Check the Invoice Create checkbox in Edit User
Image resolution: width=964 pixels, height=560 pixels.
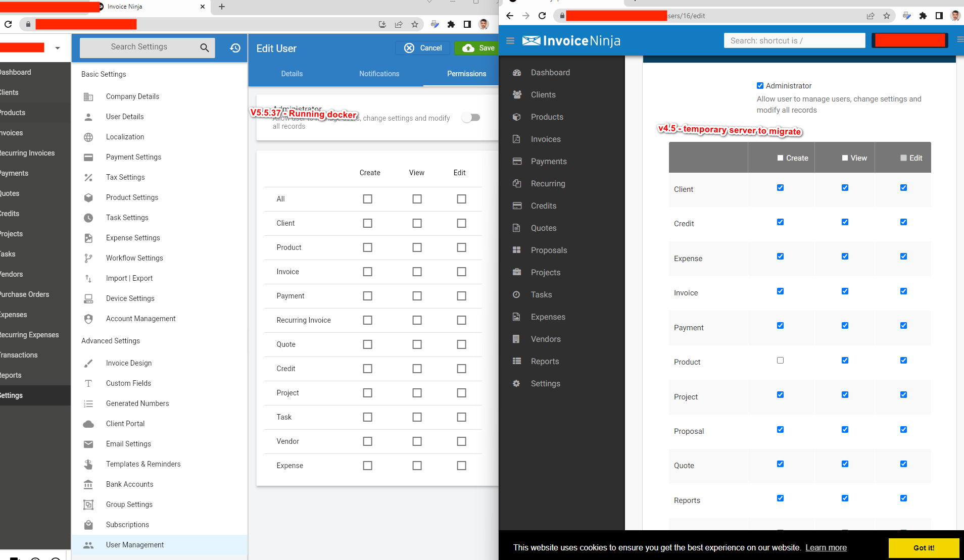point(367,272)
